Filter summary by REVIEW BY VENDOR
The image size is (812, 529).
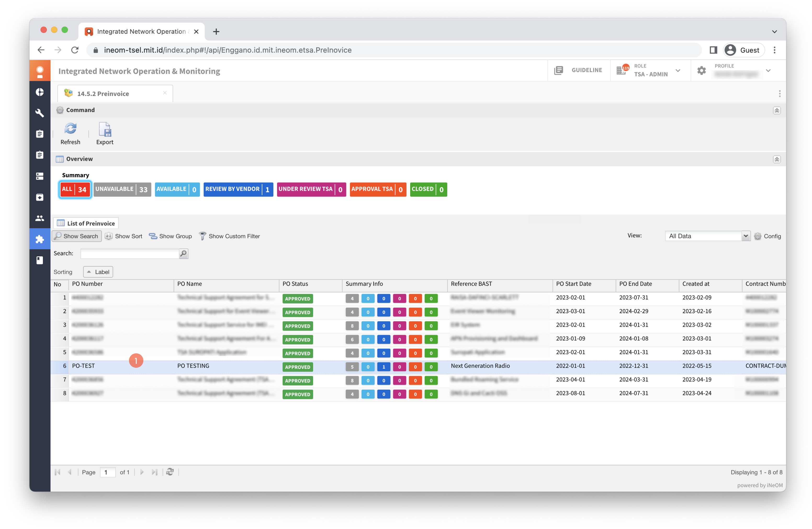tap(238, 189)
